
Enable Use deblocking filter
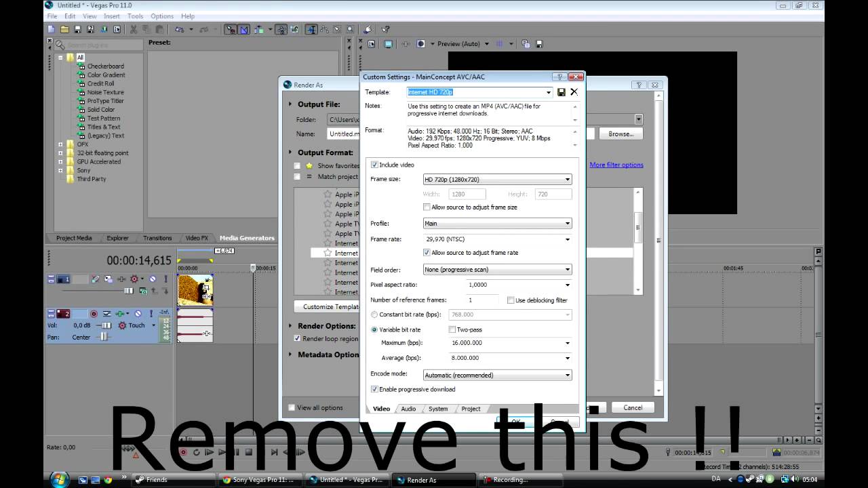[511, 300]
